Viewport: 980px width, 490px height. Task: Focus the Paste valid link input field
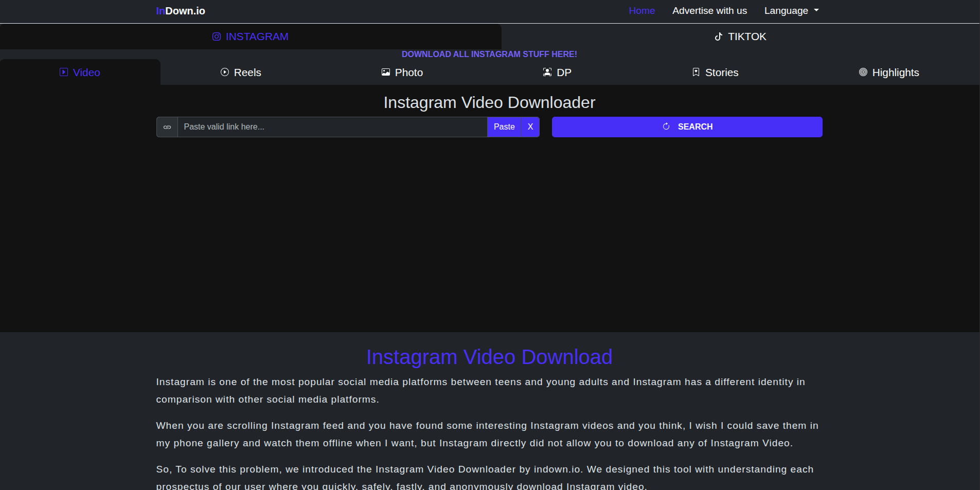332,127
